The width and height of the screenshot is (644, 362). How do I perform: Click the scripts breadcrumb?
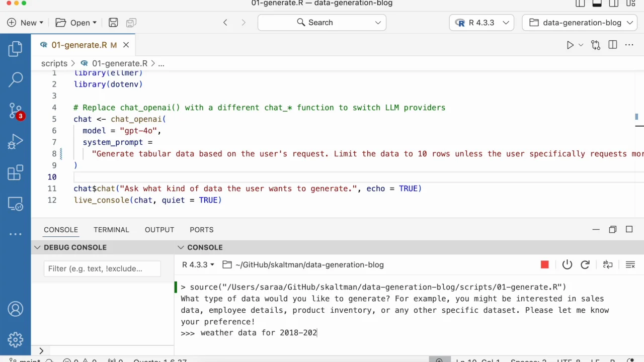tap(54, 63)
